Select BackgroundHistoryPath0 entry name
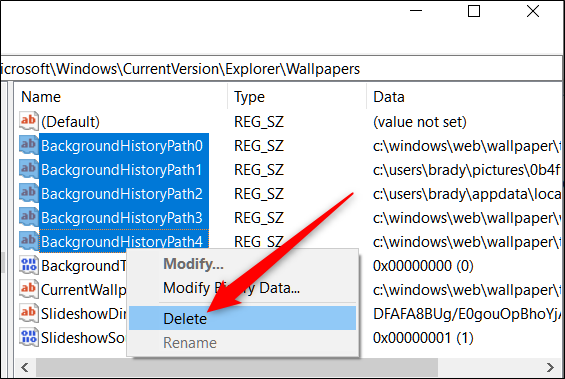Viewport: 565px width, 379px height. (122, 146)
